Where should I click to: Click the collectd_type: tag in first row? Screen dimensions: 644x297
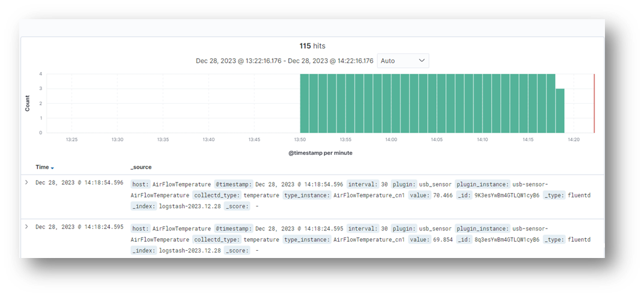point(217,196)
